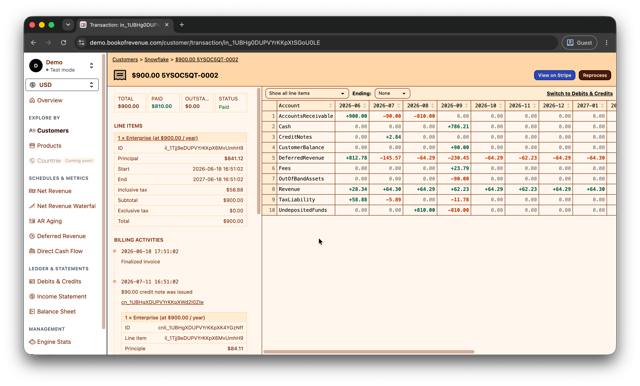Click the Direct Cash Flow icon

(x=32, y=251)
